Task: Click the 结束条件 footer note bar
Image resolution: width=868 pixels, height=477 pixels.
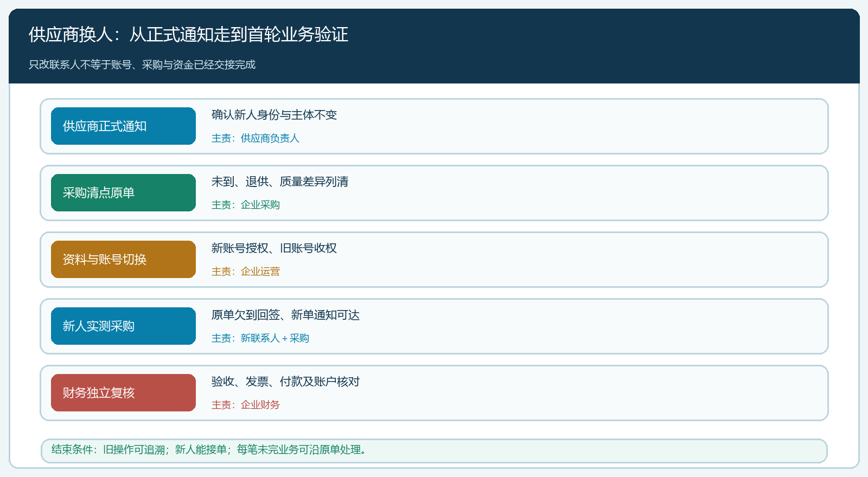Action: [x=434, y=450]
